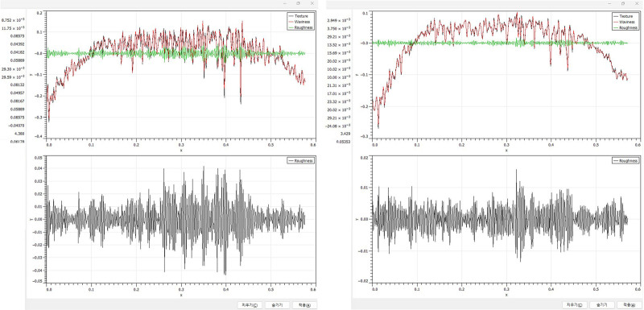The width and height of the screenshot is (644, 310).
Task: Select Waviness legend entry in right top plot
Action: pos(625,22)
